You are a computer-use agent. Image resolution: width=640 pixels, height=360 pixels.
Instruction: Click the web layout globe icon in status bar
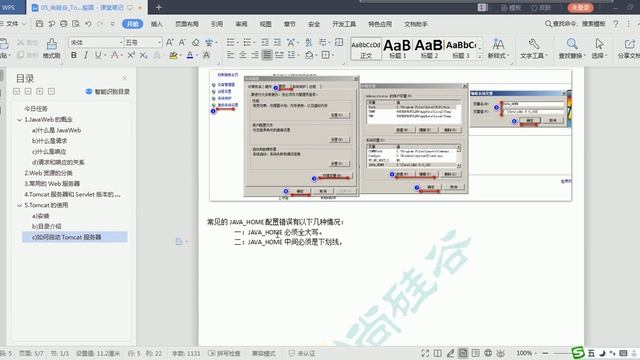click(x=488, y=353)
